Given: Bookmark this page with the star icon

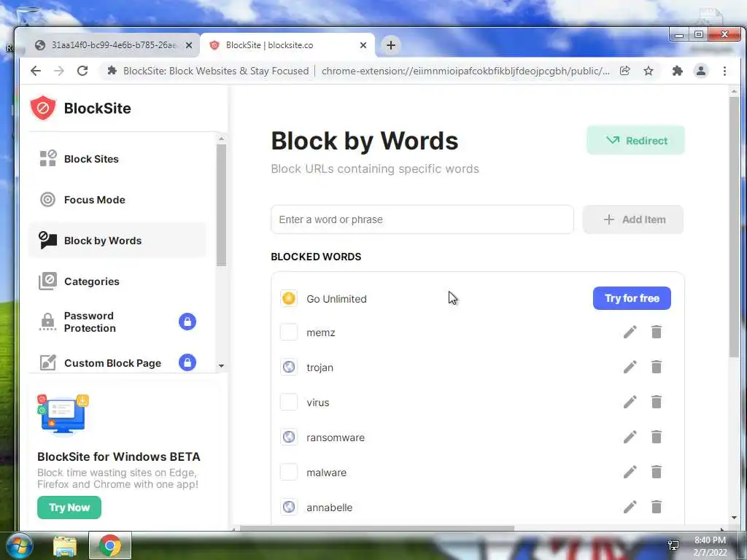Looking at the screenshot, I should pyautogui.click(x=649, y=71).
